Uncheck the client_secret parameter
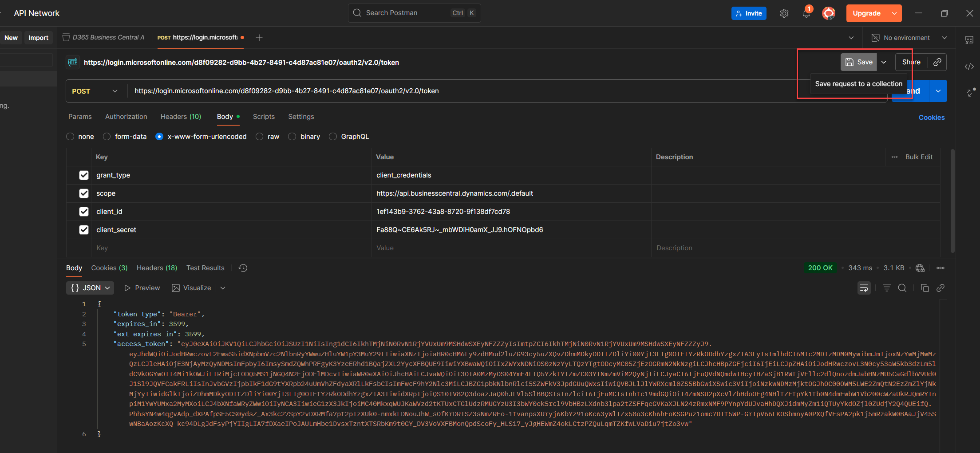This screenshot has width=980, height=453. coord(84,230)
